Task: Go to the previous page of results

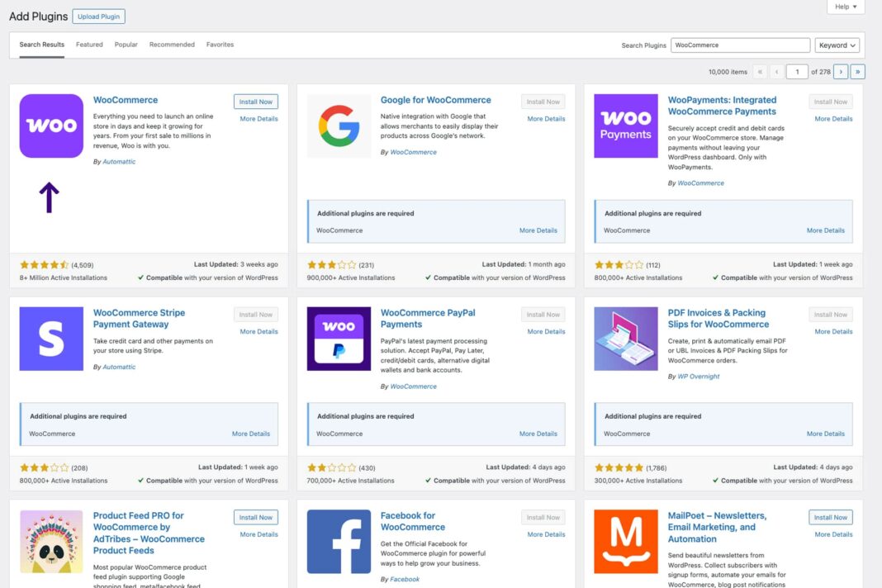Action: [x=777, y=72]
